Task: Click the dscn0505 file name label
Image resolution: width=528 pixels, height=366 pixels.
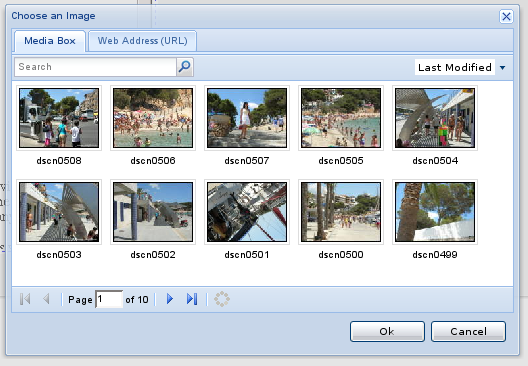Action: click(x=341, y=161)
